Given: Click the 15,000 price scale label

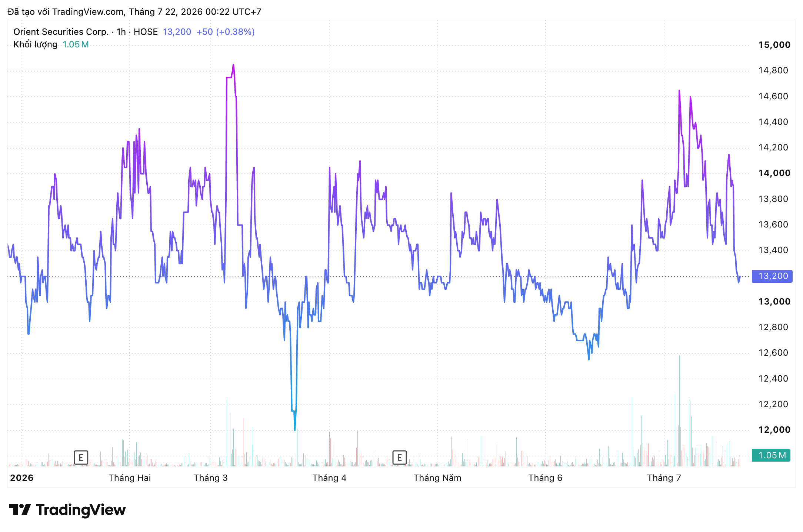Looking at the screenshot, I should (x=774, y=45).
